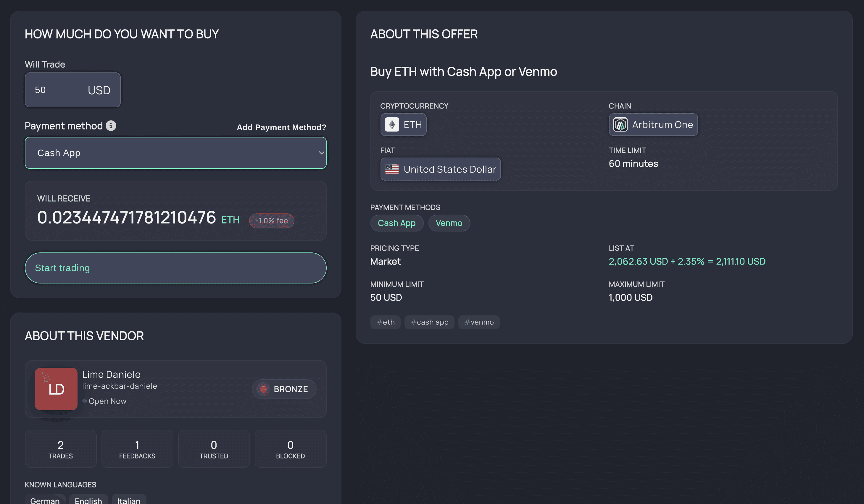Click the 0 TRUSTED stat card
864x504 pixels.
pos(214,449)
